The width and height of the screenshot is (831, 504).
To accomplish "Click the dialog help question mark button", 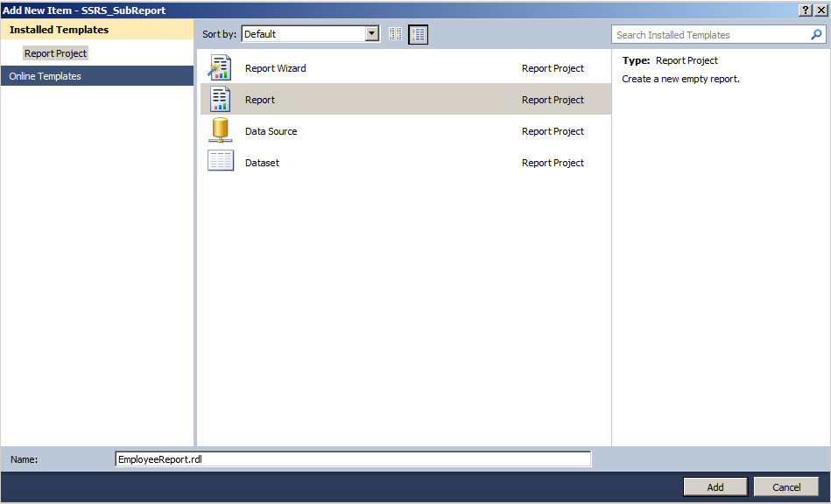I will [x=805, y=10].
